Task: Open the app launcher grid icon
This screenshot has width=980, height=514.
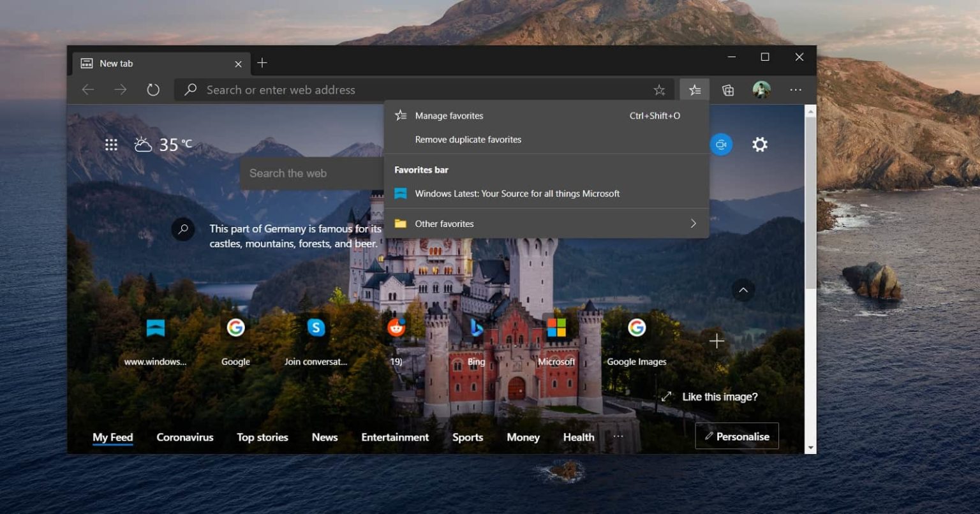Action: (x=111, y=145)
